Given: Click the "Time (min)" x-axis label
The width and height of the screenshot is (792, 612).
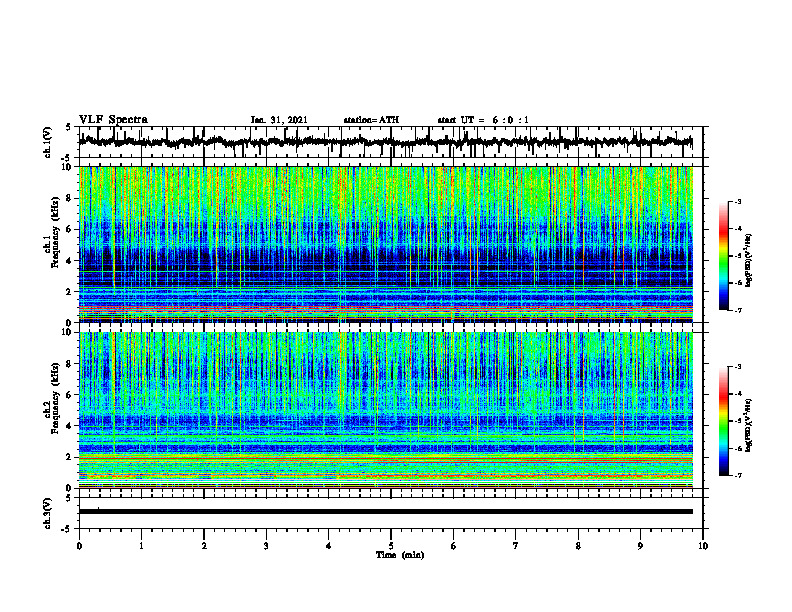Looking at the screenshot, I should click(400, 555).
